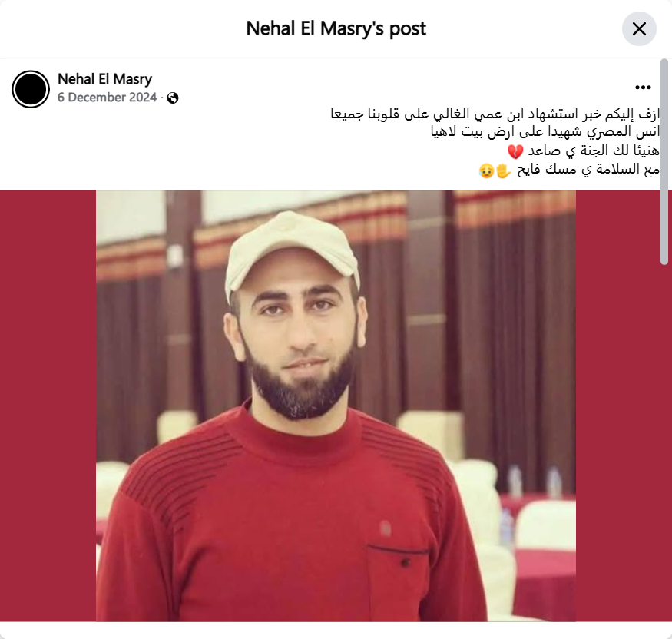Close the Nehal El Masry's post dialog
This screenshot has height=639, width=672.
639,29
